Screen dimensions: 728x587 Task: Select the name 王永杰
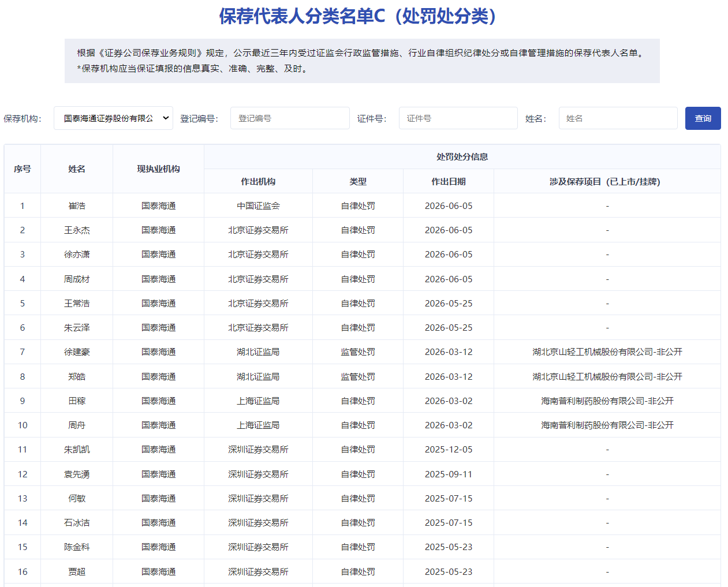pyautogui.click(x=77, y=230)
